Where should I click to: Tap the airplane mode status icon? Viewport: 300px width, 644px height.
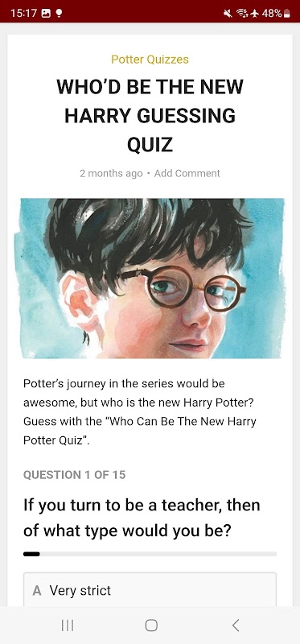(255, 14)
